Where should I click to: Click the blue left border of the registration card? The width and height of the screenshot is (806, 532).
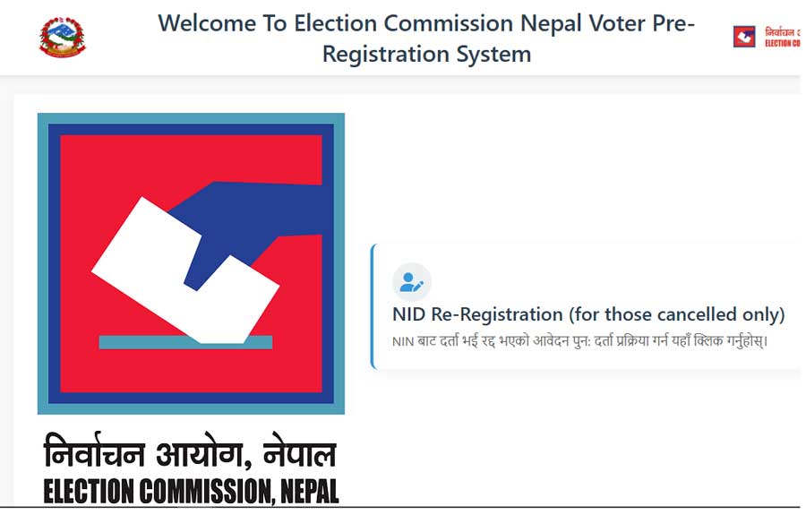click(373, 306)
